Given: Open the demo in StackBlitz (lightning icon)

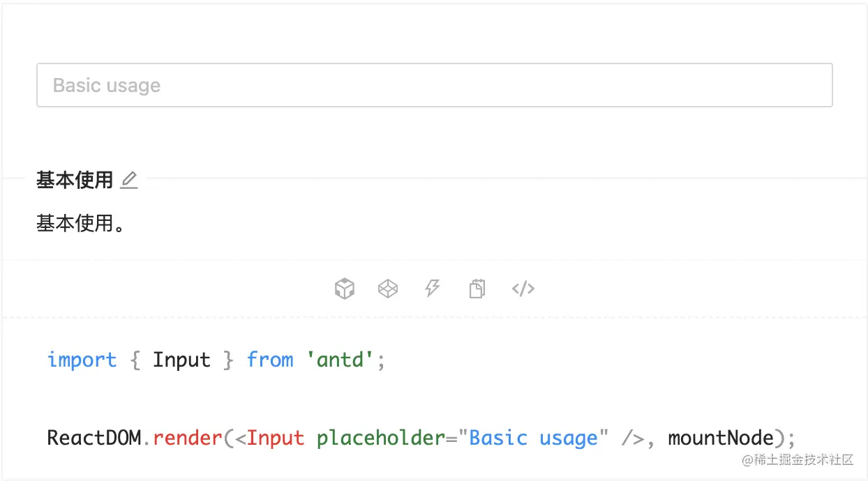Looking at the screenshot, I should coord(433,289).
